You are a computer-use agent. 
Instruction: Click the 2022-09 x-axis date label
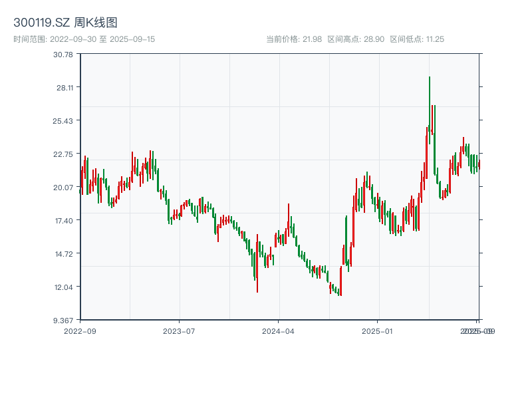80,331
